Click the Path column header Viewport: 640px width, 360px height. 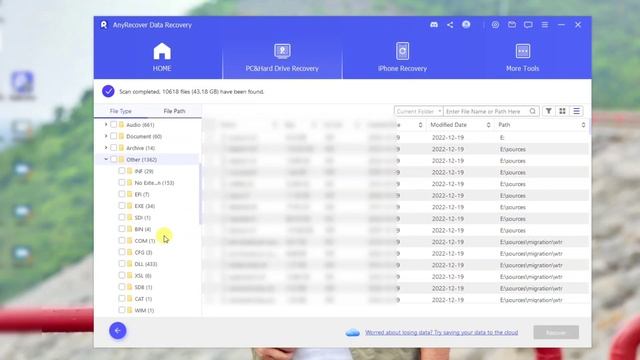click(504, 125)
